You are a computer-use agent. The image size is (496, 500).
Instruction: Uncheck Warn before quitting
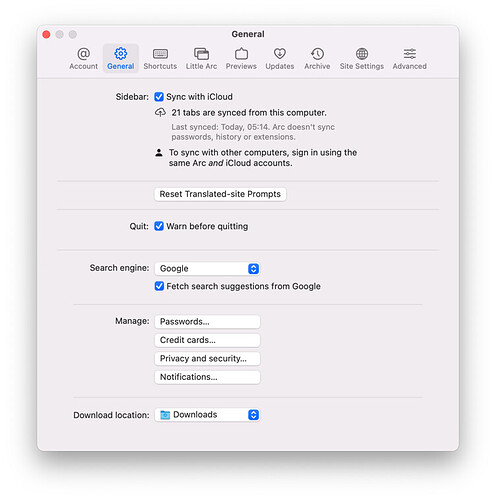pyautogui.click(x=159, y=226)
